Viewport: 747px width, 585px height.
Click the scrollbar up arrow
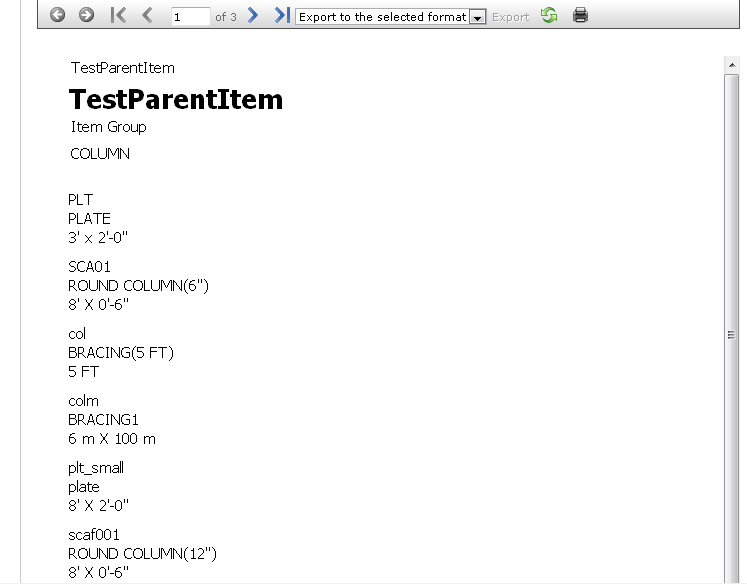(x=730, y=66)
